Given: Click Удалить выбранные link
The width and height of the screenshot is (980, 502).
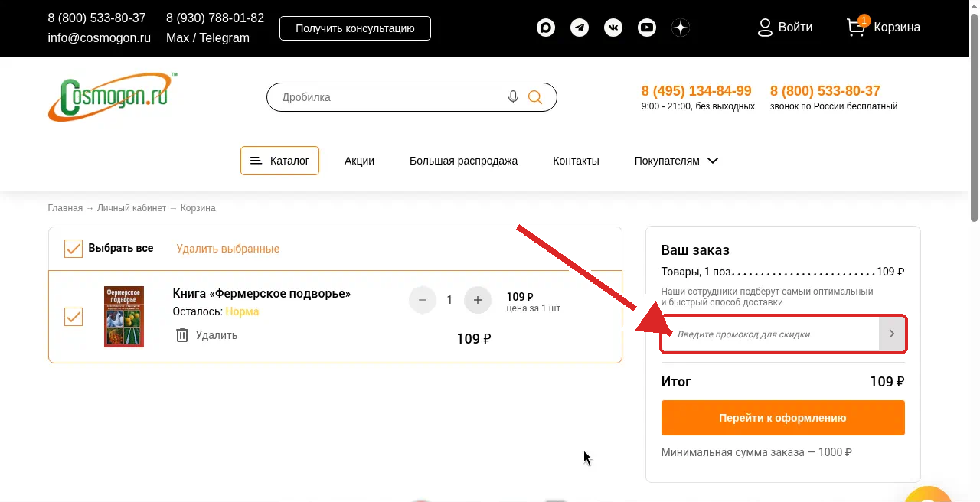Looking at the screenshot, I should pos(227,249).
